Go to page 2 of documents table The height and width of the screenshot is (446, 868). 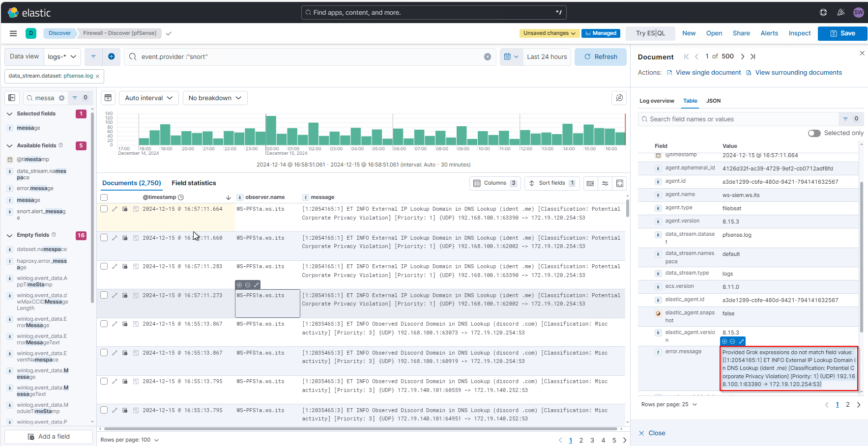tap(581, 441)
